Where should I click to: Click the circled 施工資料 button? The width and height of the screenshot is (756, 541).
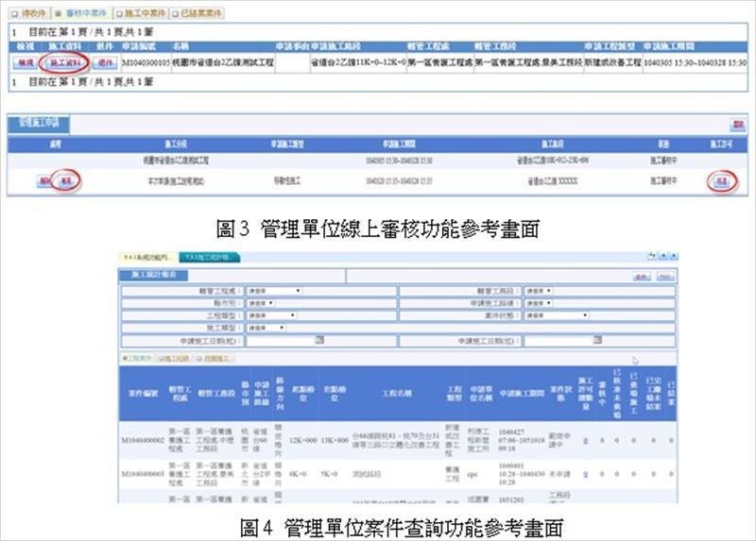[65, 63]
